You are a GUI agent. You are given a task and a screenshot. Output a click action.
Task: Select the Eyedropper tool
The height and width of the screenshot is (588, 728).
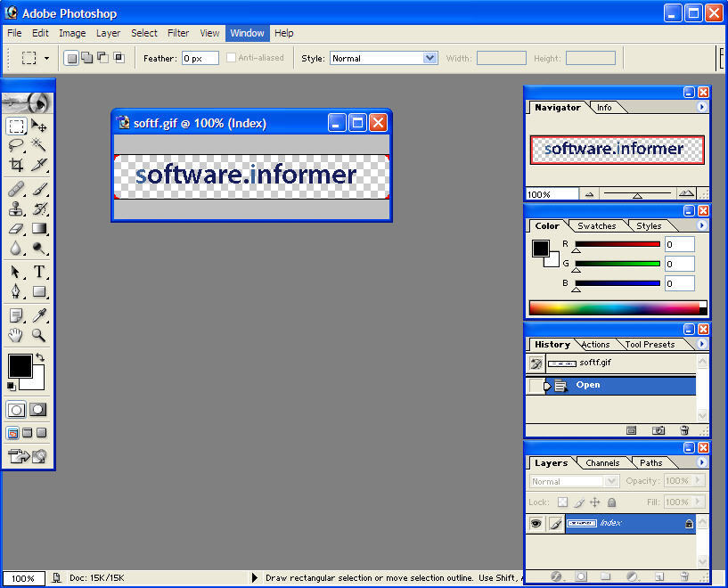(39, 315)
